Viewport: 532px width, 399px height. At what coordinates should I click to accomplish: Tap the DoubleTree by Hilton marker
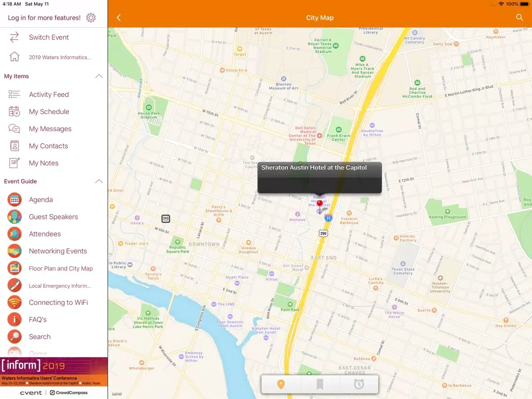[372, 125]
